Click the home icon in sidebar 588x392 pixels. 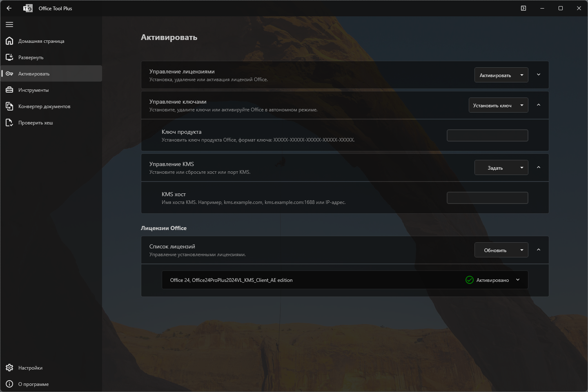point(9,41)
